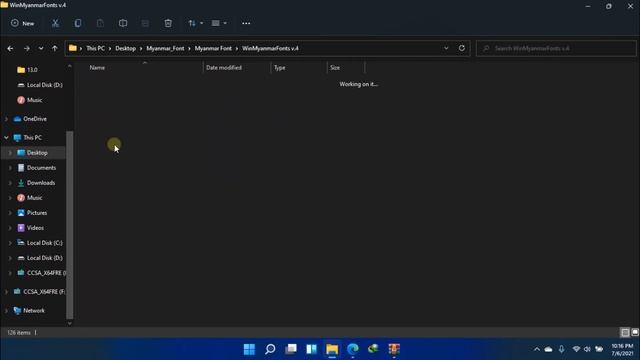The width and height of the screenshot is (640, 360).
Task: Click the Search WinMyanmarFonts v.4 box
Action: (556, 49)
